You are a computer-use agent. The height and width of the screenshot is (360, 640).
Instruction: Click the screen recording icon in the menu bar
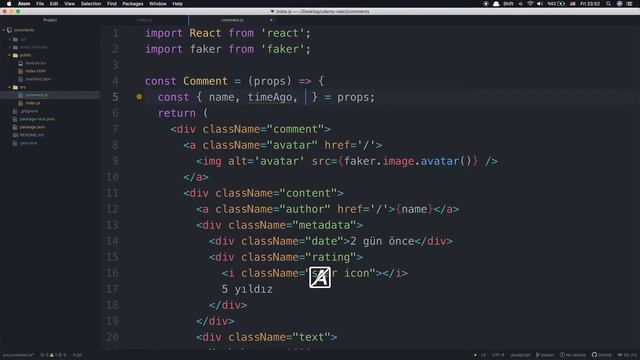[x=486, y=4]
